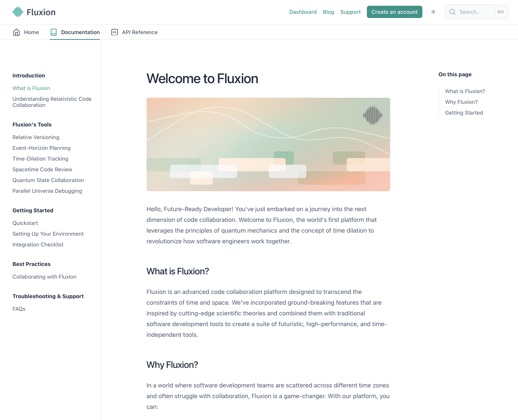The image size is (518, 420).
Task: Click the Why Fluxion? section heading
Action: pos(172,365)
